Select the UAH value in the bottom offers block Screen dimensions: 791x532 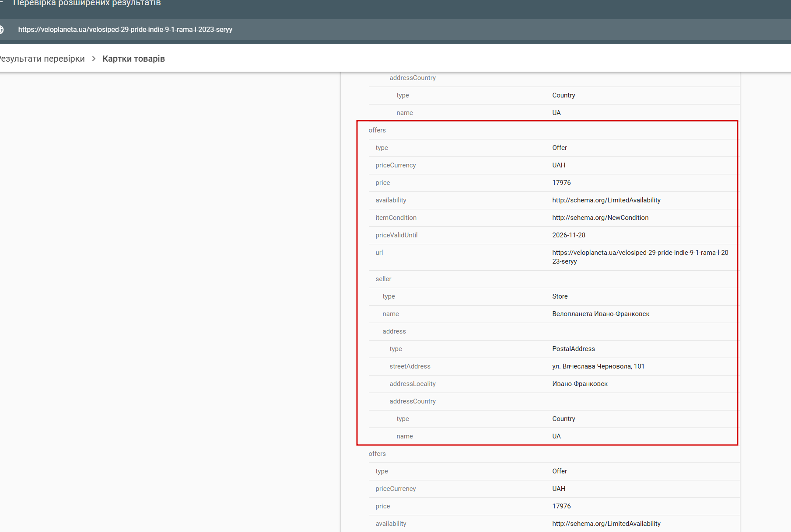coord(559,489)
